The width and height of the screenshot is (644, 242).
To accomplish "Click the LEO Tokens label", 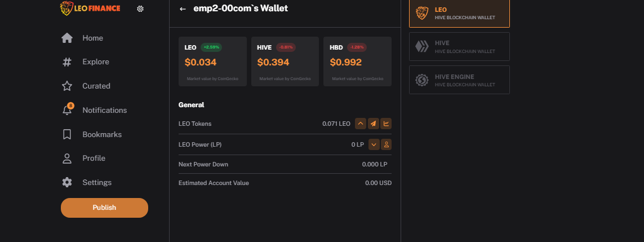I will (x=195, y=124).
